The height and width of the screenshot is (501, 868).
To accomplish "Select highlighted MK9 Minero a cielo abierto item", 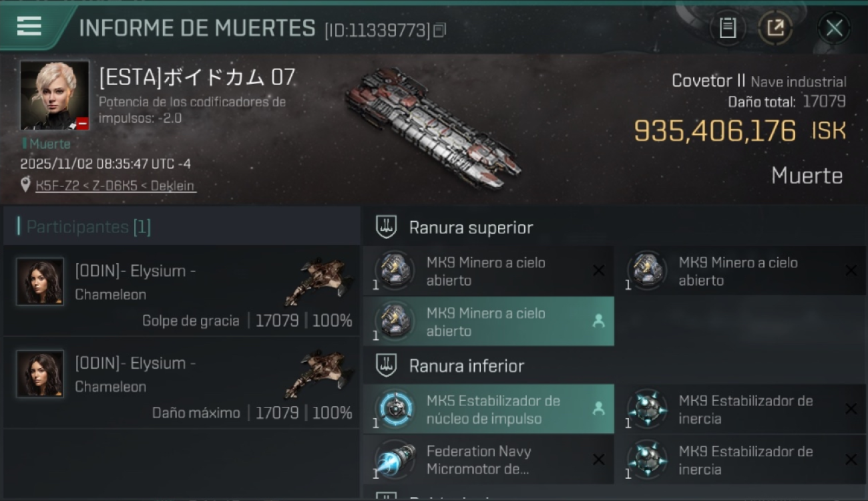I will tap(489, 321).
